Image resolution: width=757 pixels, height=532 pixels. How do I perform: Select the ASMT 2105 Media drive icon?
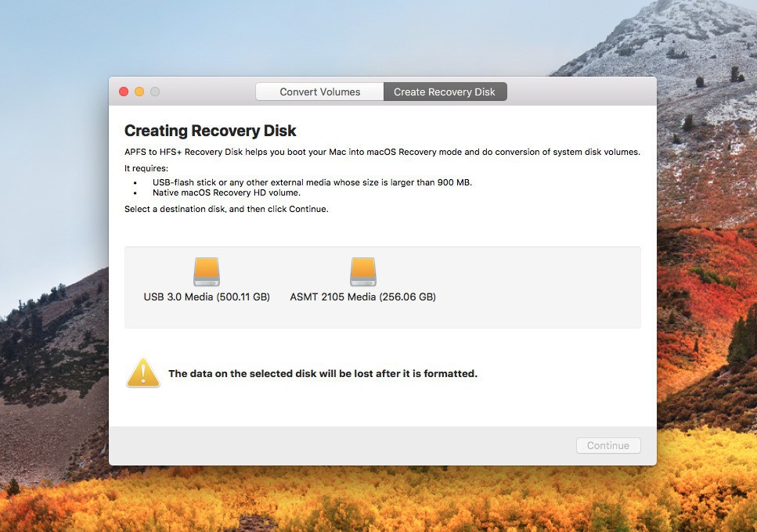(363, 272)
